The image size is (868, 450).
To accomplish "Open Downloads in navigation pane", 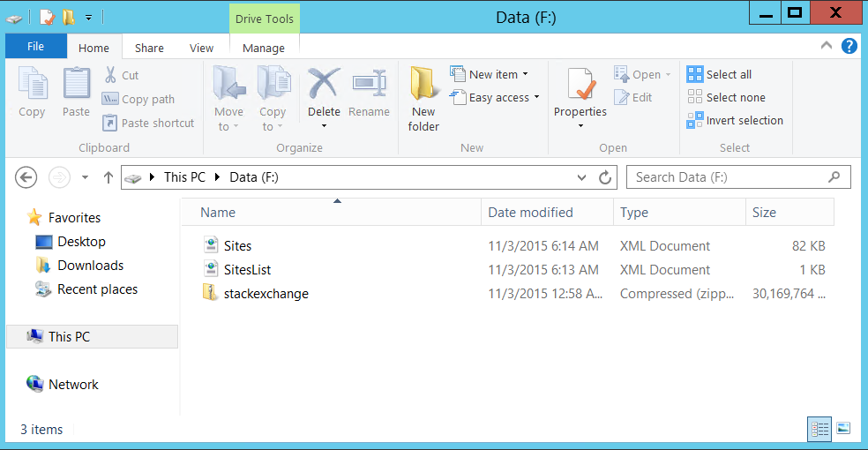I will (90, 266).
